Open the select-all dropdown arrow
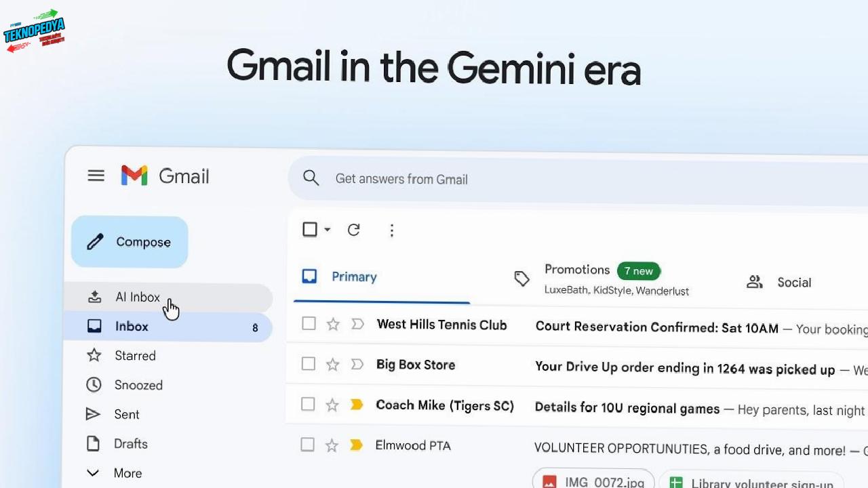The image size is (868, 488). [328, 230]
